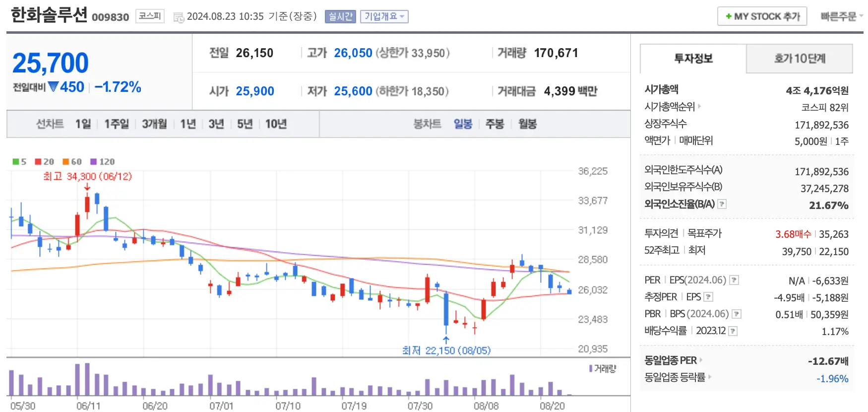Click the 시가총액 value 4조 4,176억원
This screenshot has width=868, height=412.
(x=817, y=90)
